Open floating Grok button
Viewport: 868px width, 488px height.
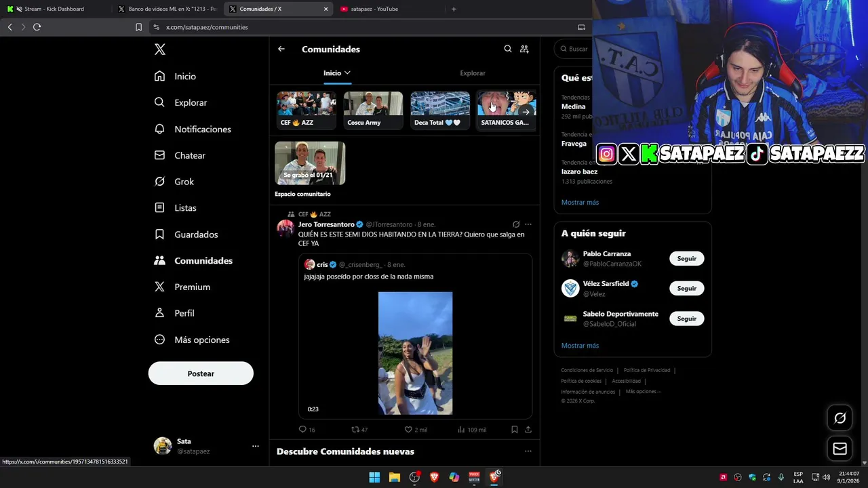pos(840,418)
